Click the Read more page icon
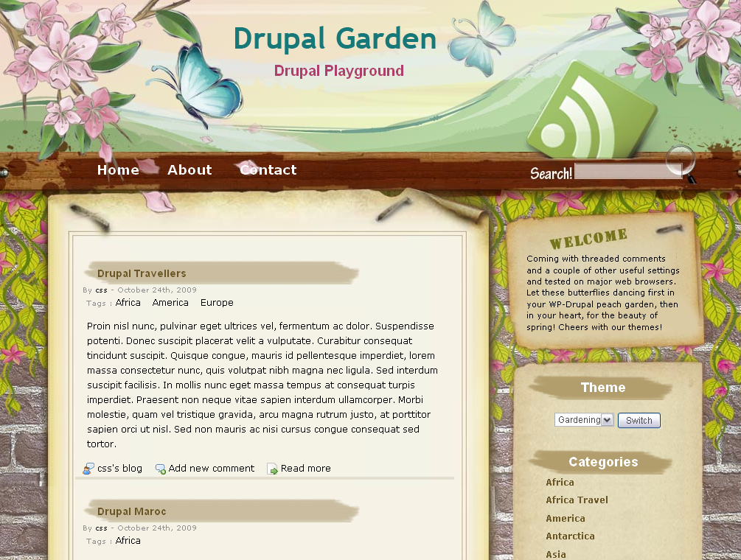 [x=272, y=469]
